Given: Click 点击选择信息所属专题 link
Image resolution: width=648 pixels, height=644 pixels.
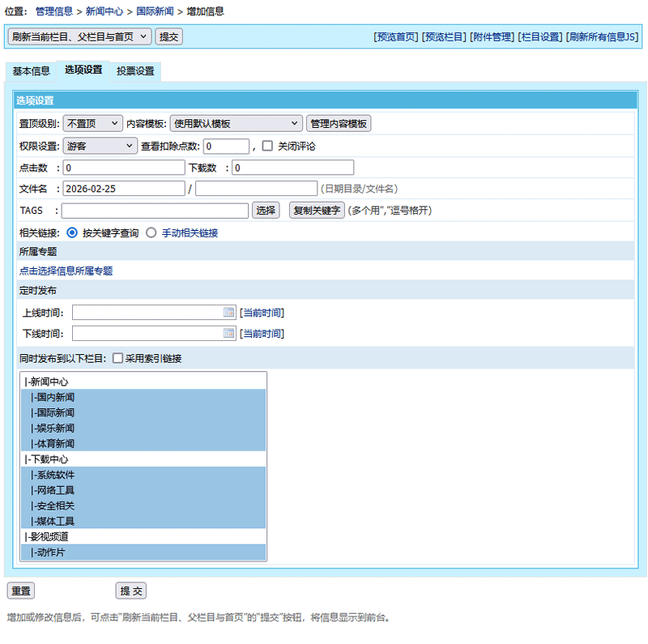Looking at the screenshot, I should click(66, 271).
